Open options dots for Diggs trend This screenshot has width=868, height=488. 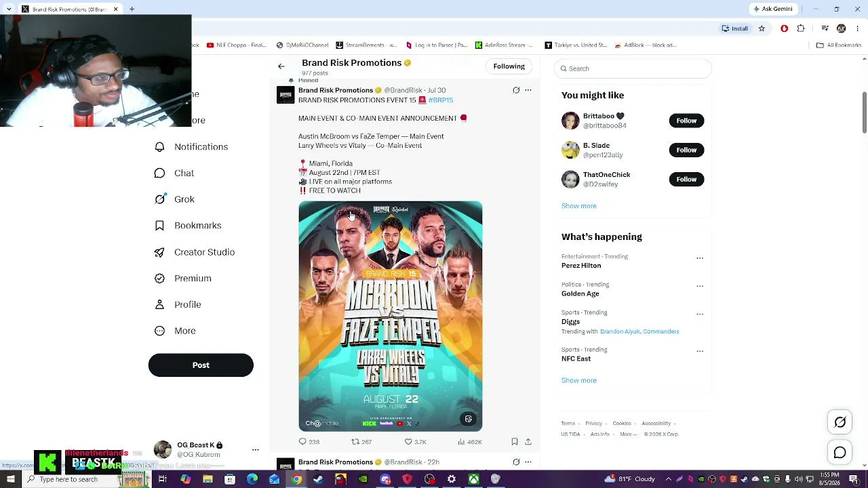700,314
